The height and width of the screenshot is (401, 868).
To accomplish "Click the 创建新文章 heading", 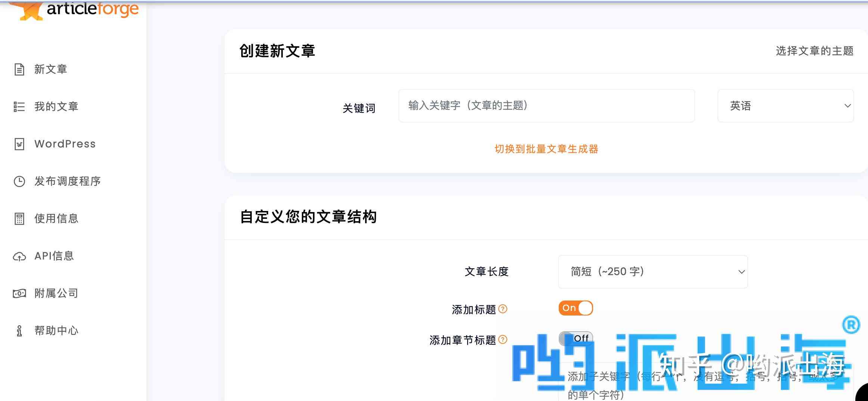I will (277, 51).
